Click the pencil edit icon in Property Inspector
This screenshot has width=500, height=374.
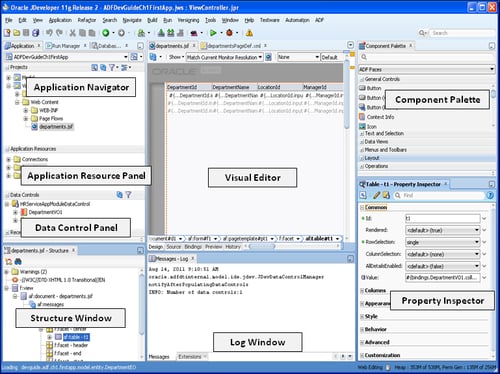coord(377,195)
